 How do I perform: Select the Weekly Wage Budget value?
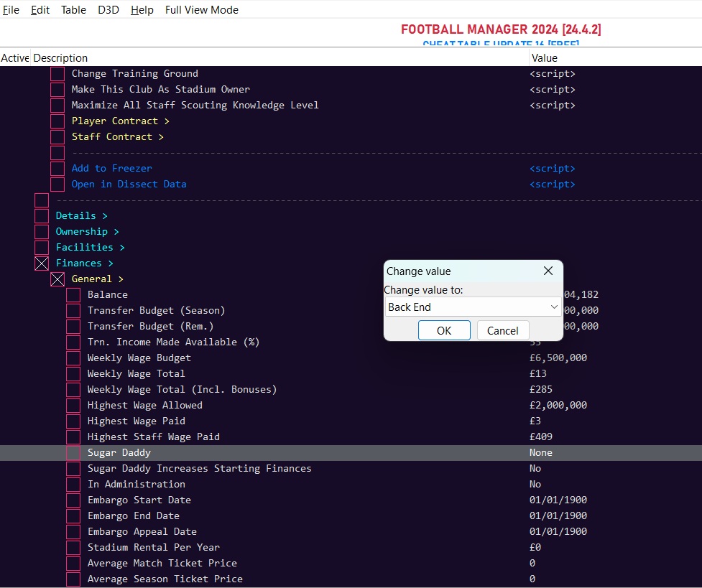click(558, 358)
